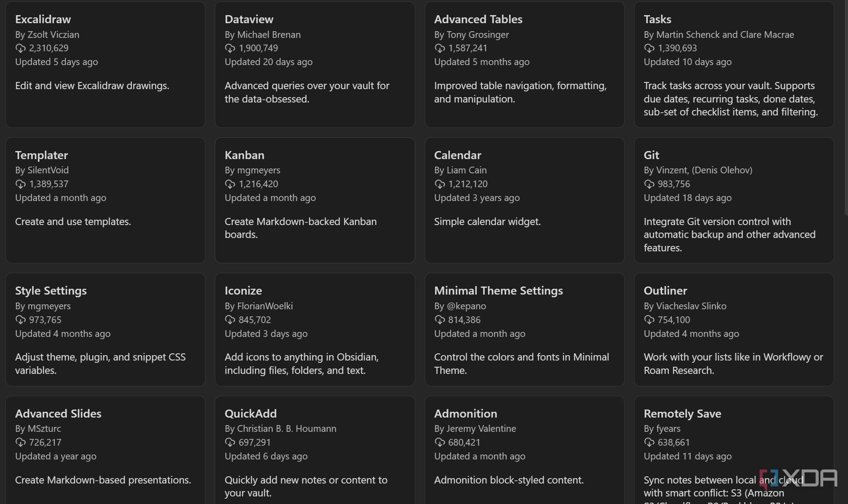Click 'Admonition block-styled content.' description
The height and width of the screenshot is (504, 848).
tap(508, 480)
